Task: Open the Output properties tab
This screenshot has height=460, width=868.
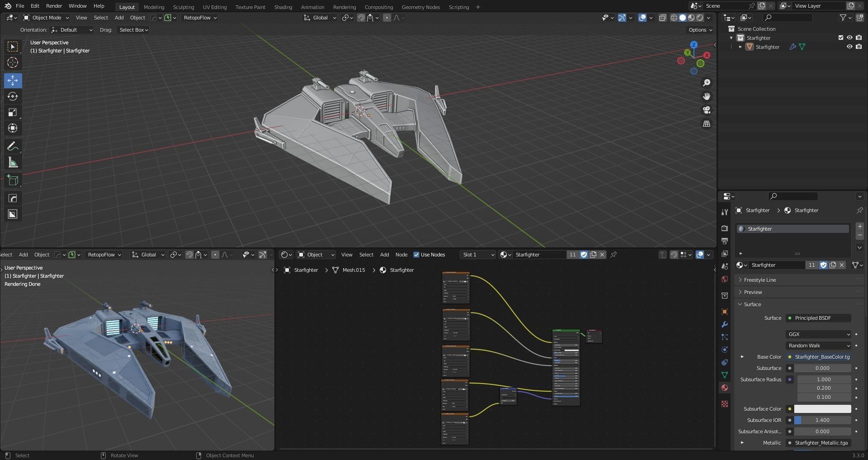Action: 725,241
